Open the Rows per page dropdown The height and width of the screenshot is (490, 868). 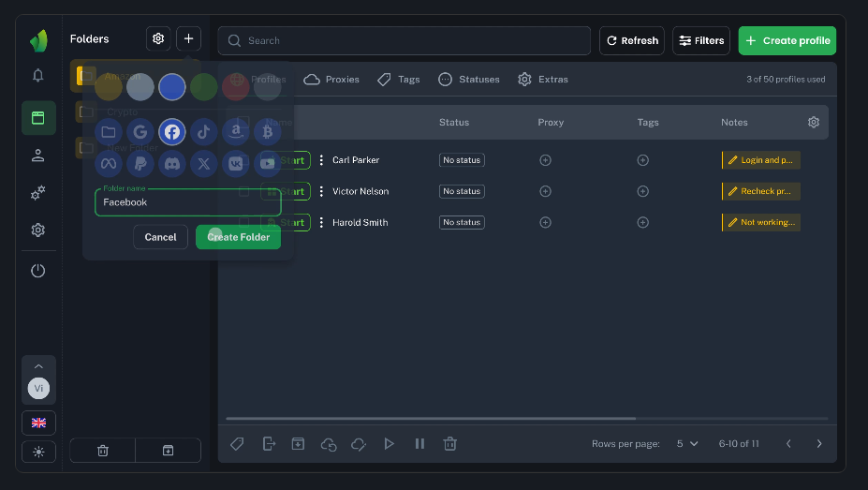tap(687, 444)
